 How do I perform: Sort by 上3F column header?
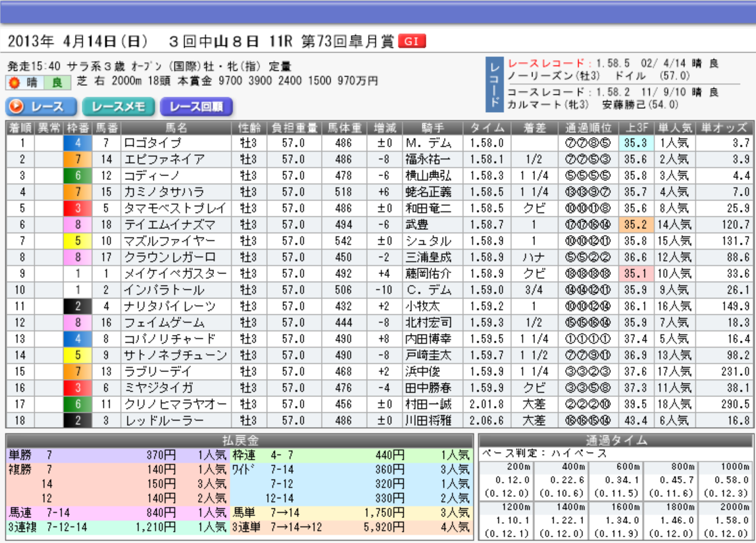636,127
